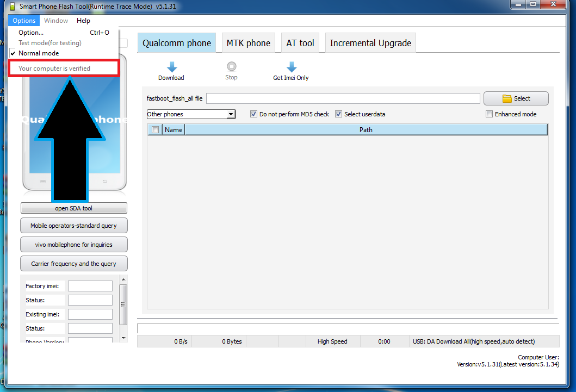
Task: Uncheck Do not perform MD5 check
Action: [x=253, y=114]
